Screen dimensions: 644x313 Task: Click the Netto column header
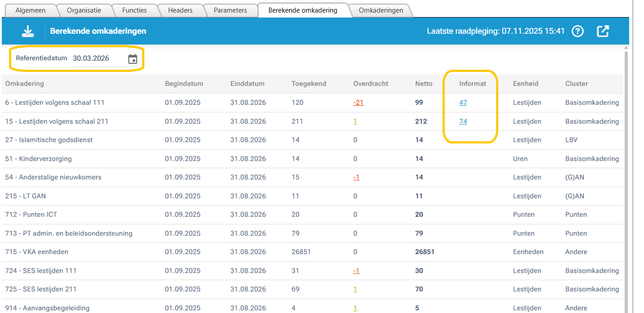coord(423,84)
